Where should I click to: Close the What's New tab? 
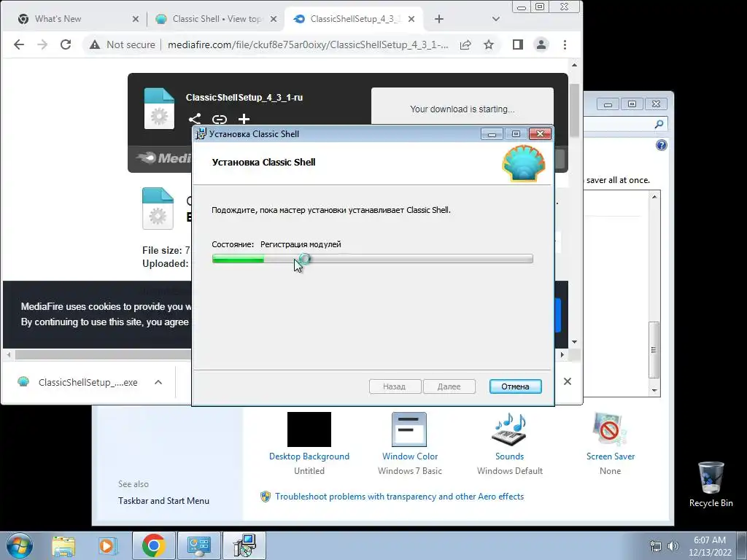click(135, 19)
